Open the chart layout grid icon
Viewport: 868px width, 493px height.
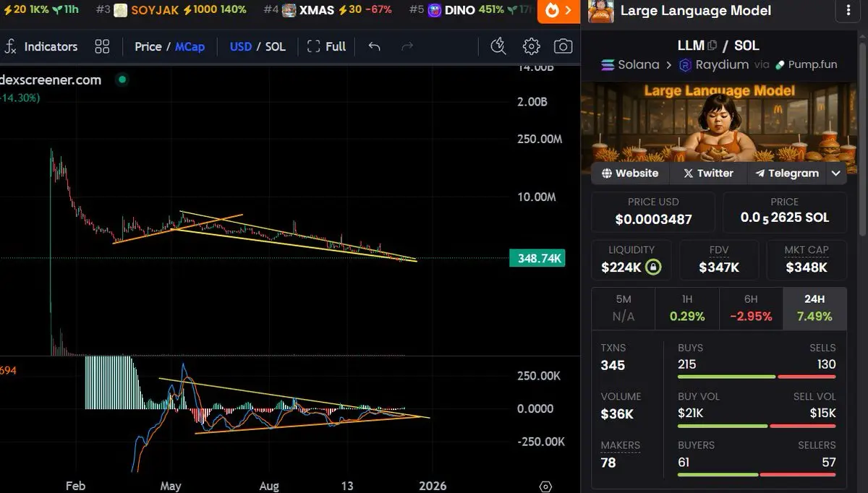102,46
